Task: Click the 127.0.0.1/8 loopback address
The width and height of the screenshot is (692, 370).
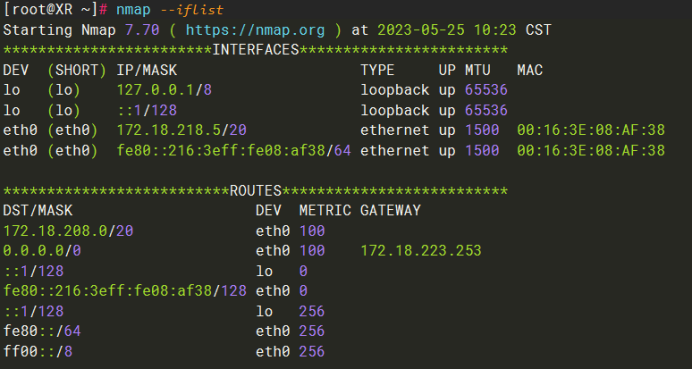Action: click(164, 90)
